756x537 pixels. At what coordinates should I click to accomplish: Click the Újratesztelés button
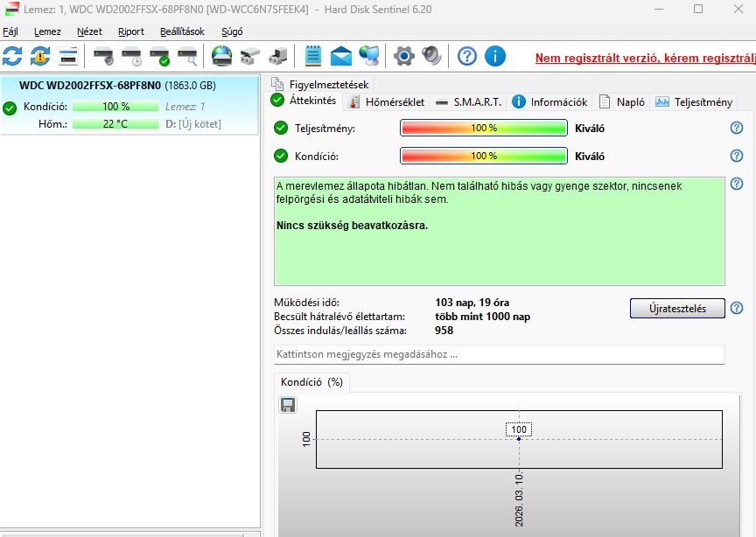pyautogui.click(x=677, y=309)
